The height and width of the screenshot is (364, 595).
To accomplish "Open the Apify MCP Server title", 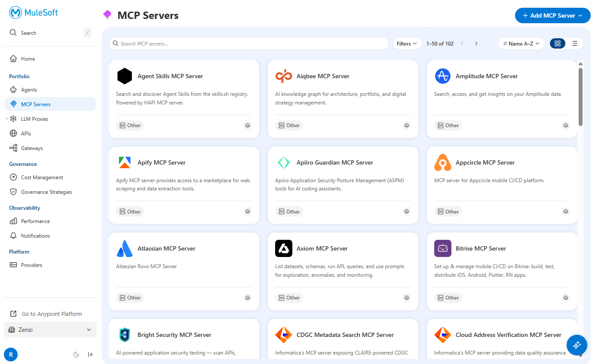I will [x=162, y=162].
